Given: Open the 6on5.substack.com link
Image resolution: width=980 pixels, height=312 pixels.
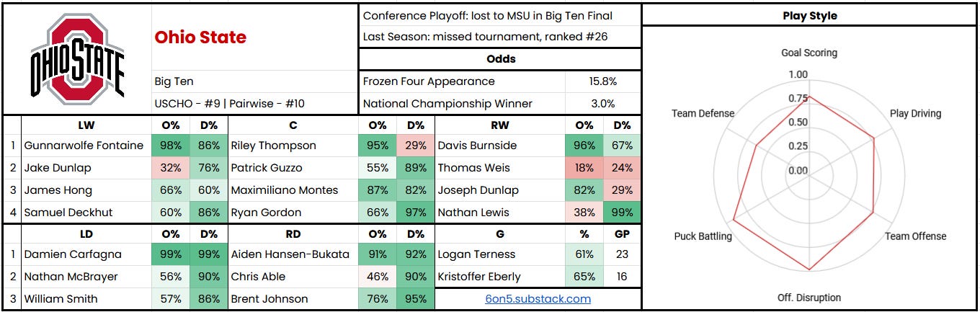Looking at the screenshot, I should click(538, 298).
